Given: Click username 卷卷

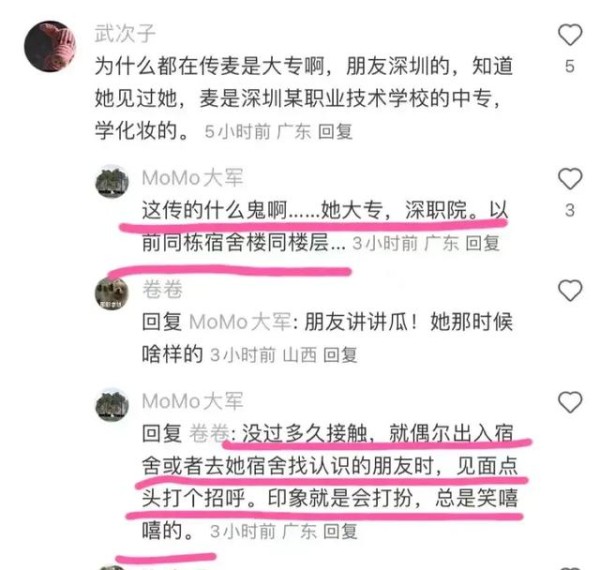Looking at the screenshot, I should 162,289.
